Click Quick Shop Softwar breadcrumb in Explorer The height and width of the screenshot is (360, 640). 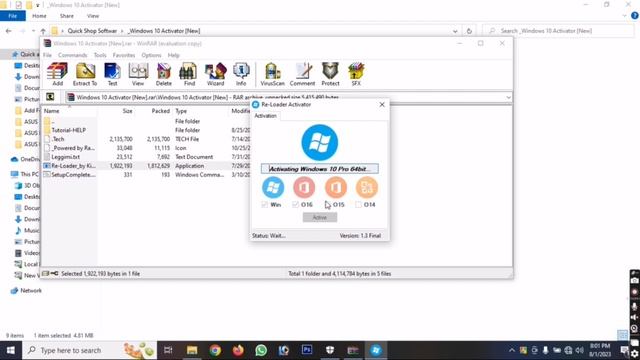click(92, 31)
